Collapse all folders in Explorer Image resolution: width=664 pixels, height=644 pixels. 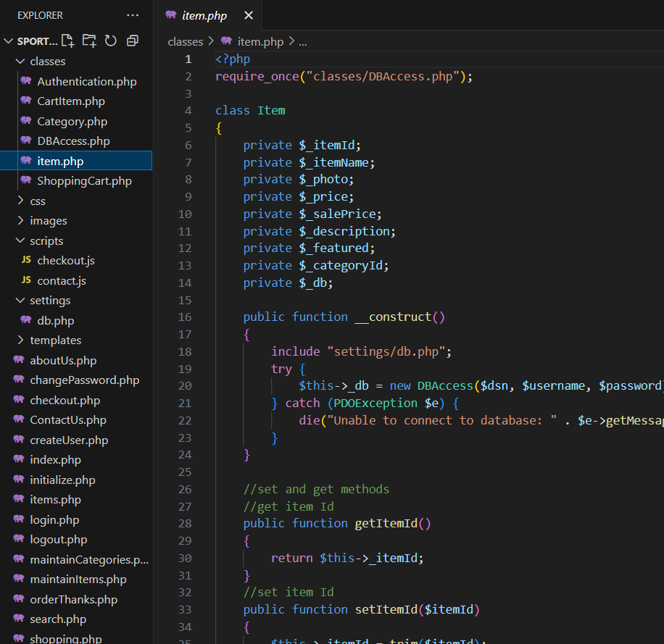(132, 41)
